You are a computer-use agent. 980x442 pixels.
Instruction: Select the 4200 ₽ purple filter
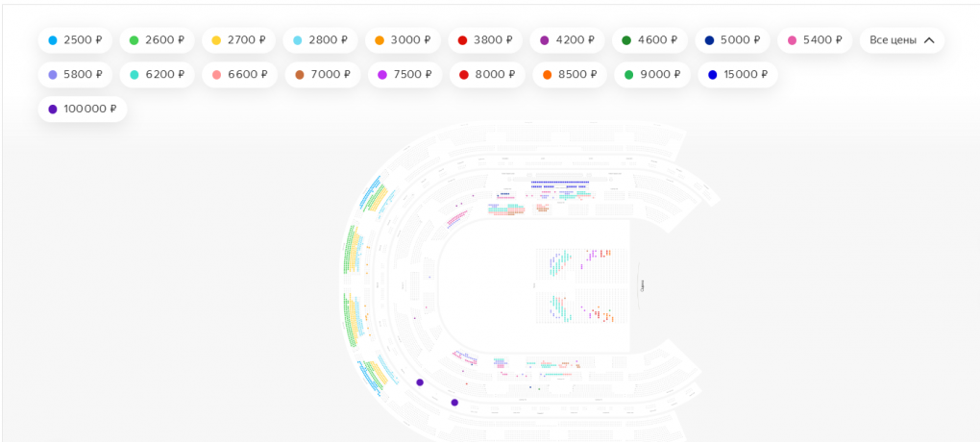pos(567,40)
